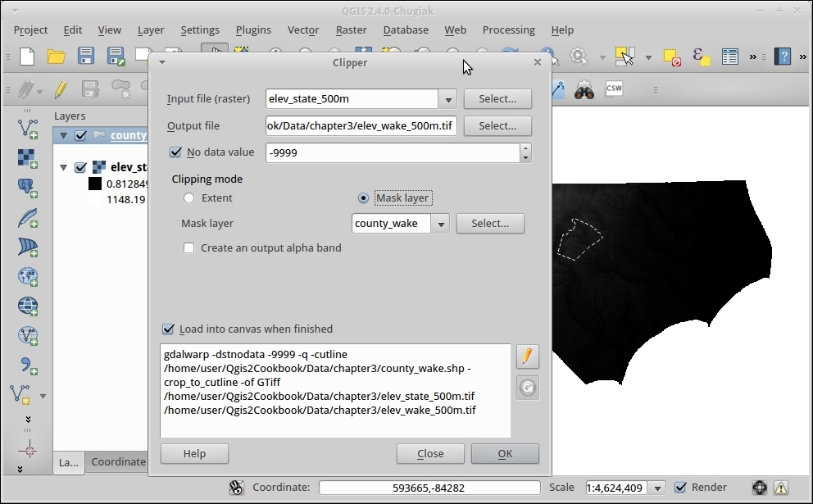This screenshot has height=504, width=813.
Task: Open the Plugins menu
Action: pos(253,30)
